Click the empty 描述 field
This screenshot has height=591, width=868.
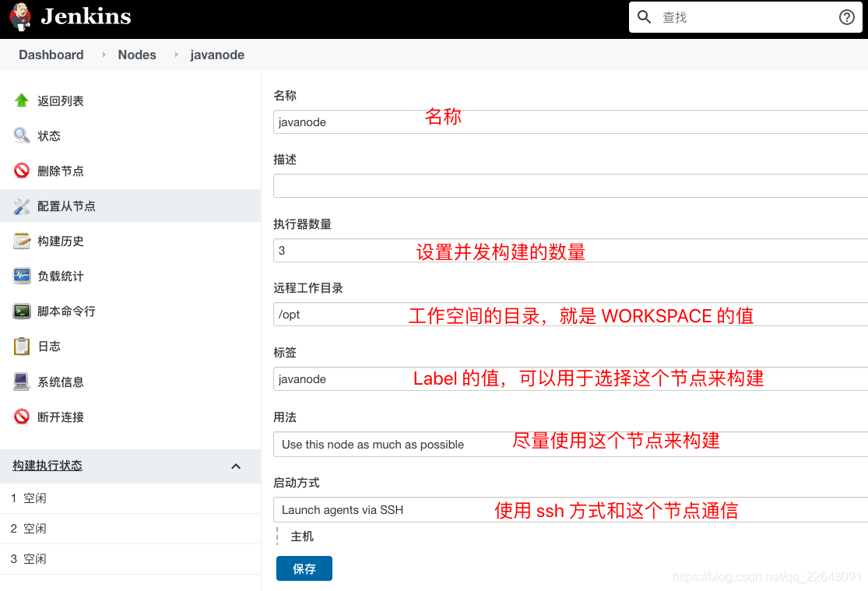(x=570, y=185)
